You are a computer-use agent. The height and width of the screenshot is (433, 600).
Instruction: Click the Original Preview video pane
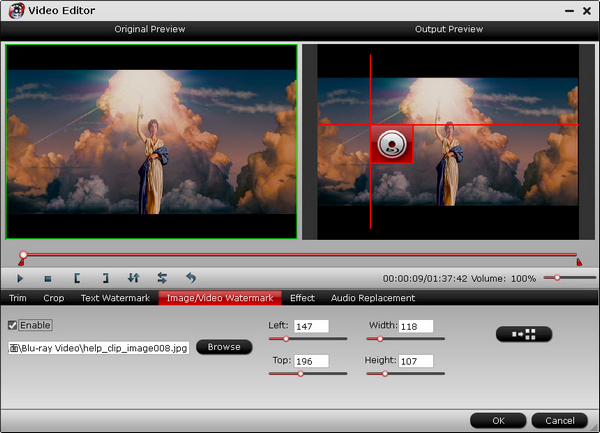coord(152,142)
